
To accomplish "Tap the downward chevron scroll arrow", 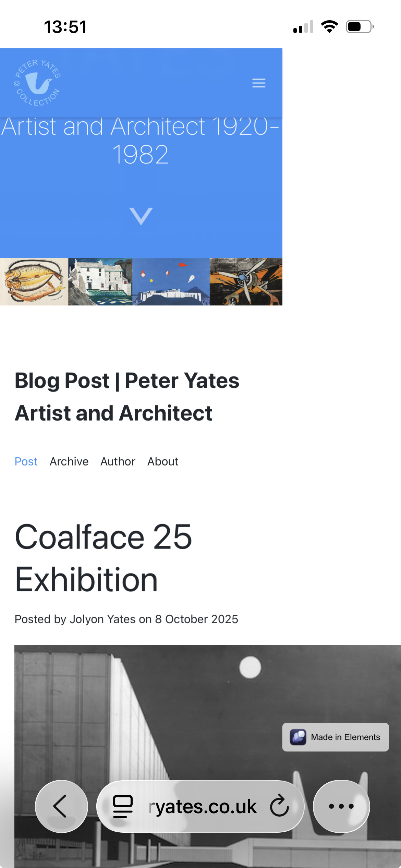I will [x=141, y=216].
